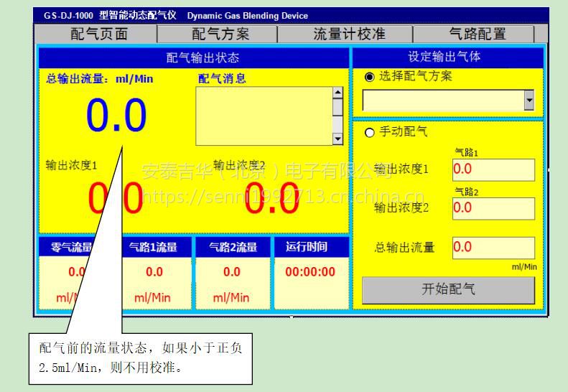The image size is (568, 392).
Task: Select the 选择配气方案 radio button
Action: (x=370, y=77)
